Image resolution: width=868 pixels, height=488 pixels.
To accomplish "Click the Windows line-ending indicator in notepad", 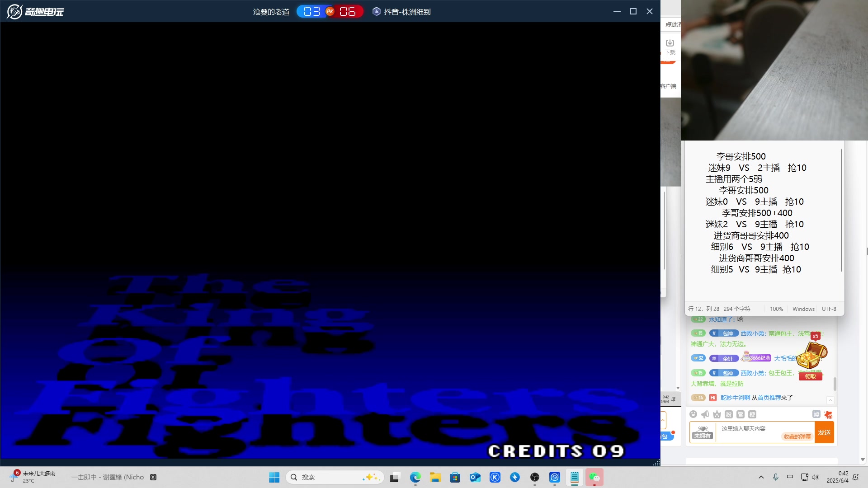I will [803, 309].
